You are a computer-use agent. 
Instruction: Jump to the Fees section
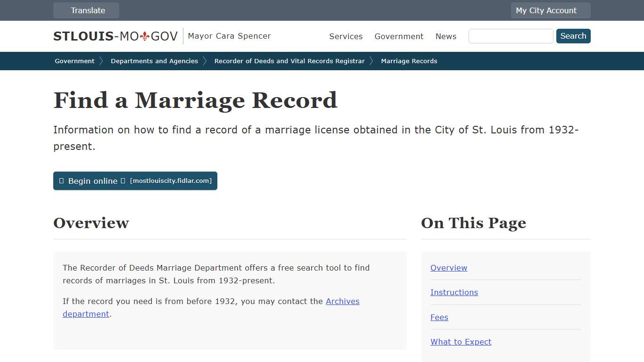point(439,317)
